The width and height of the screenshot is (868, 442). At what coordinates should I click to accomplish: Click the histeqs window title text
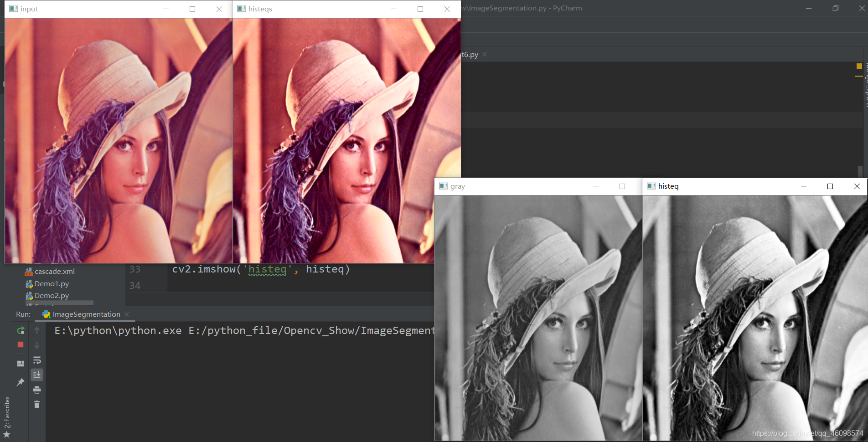pos(260,9)
